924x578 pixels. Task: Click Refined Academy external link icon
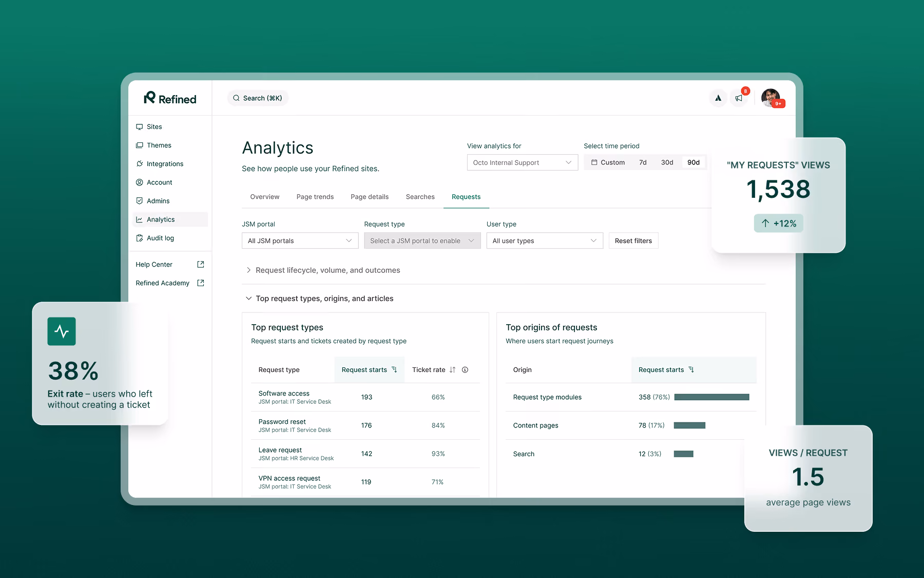pyautogui.click(x=201, y=283)
